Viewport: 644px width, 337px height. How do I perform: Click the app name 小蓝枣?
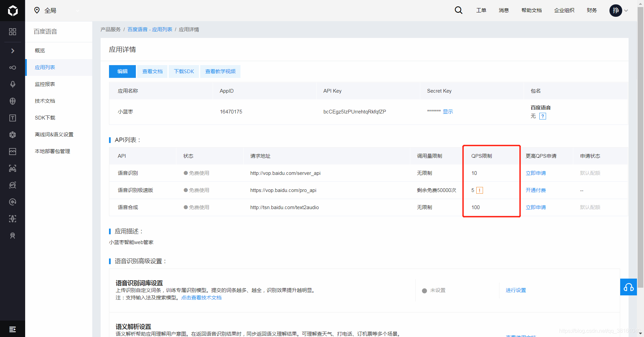[125, 112]
